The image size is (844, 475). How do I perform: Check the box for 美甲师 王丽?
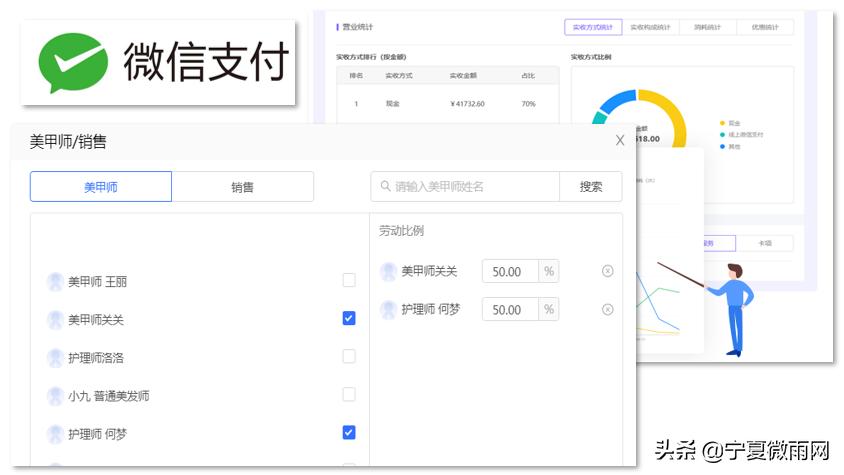pos(349,280)
